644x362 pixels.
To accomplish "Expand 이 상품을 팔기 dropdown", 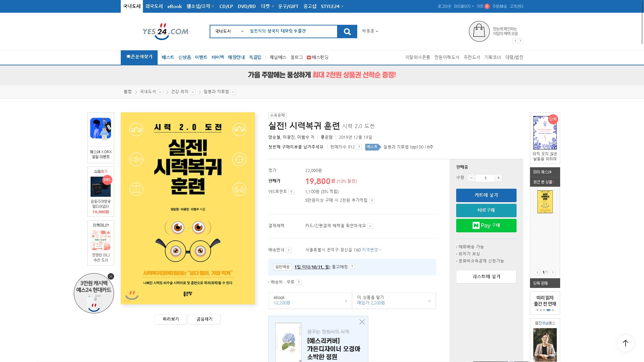I will click(x=429, y=301).
